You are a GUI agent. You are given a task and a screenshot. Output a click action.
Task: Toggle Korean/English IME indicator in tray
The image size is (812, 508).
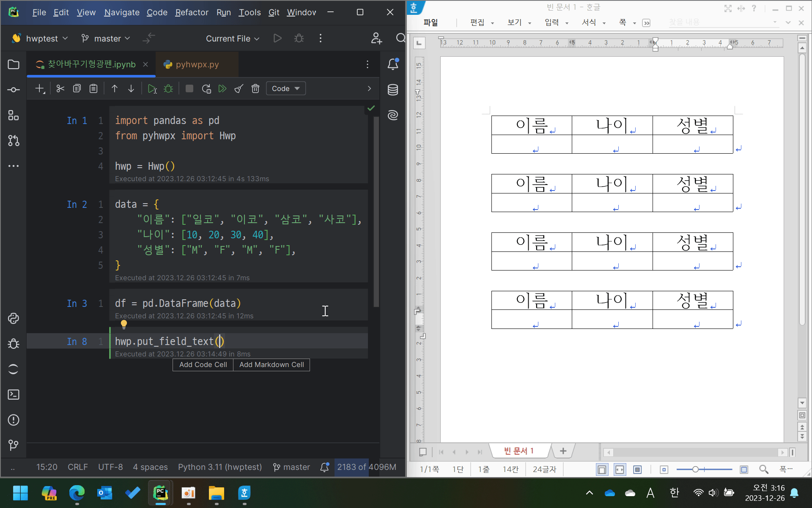click(x=674, y=493)
